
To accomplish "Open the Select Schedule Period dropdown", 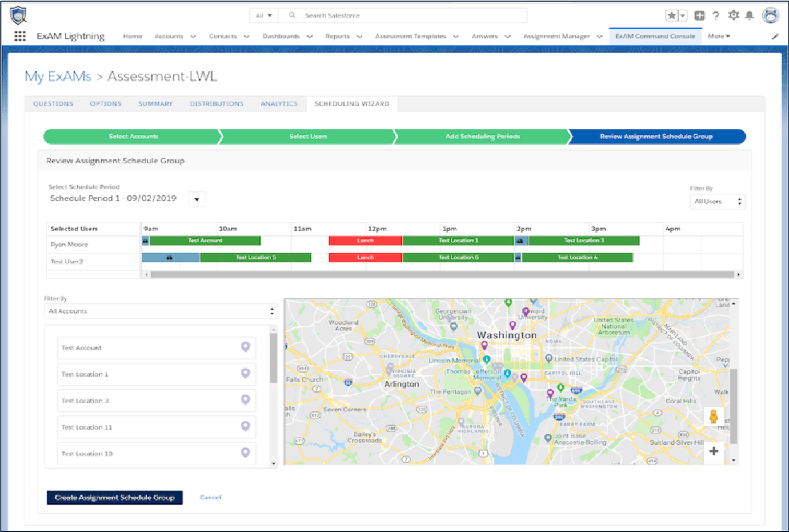I will [x=197, y=199].
